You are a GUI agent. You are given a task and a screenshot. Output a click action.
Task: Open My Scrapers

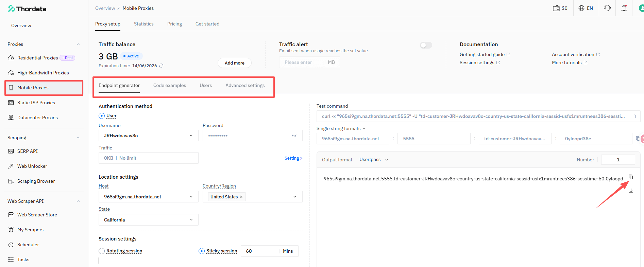pos(30,230)
